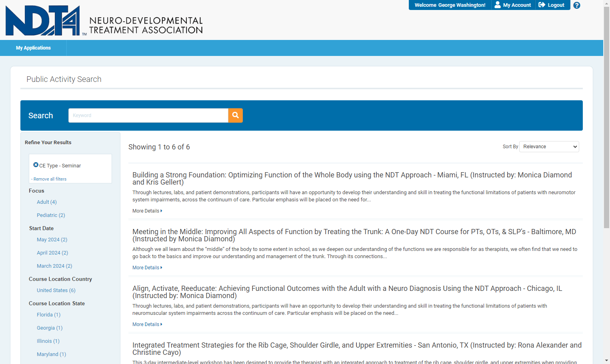Click Remove all filters link
Screen dimensions: 610x364
[50, 179]
